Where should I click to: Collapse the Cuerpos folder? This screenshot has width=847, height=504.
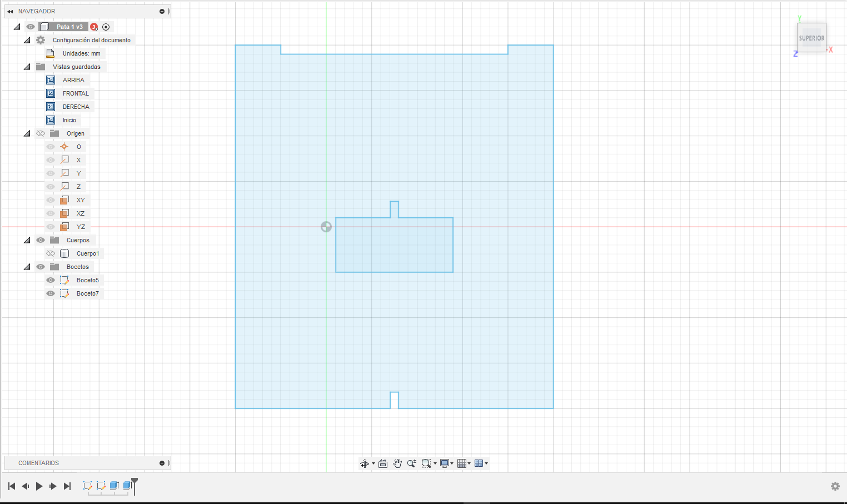pyautogui.click(x=27, y=240)
